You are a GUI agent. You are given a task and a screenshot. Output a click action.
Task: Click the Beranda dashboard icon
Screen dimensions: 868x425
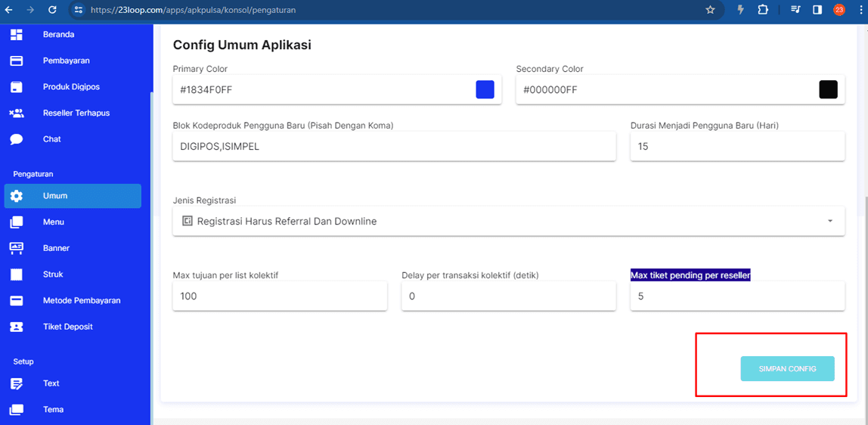[x=17, y=35]
